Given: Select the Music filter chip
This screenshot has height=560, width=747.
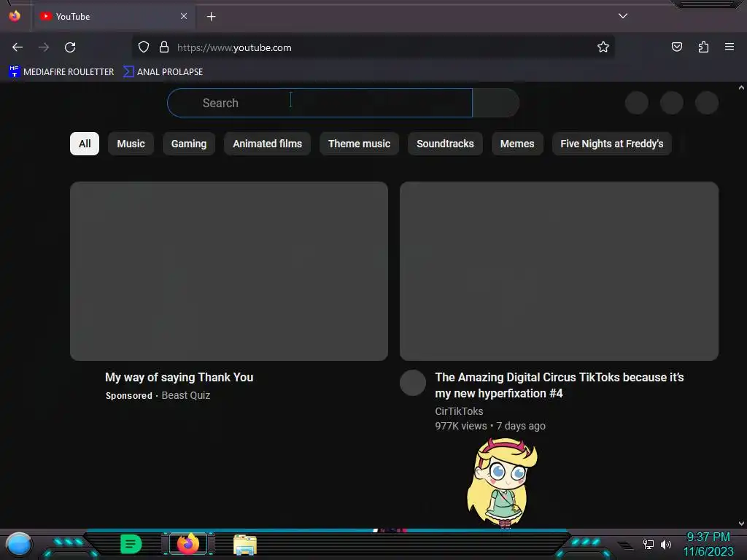Looking at the screenshot, I should [x=131, y=144].
